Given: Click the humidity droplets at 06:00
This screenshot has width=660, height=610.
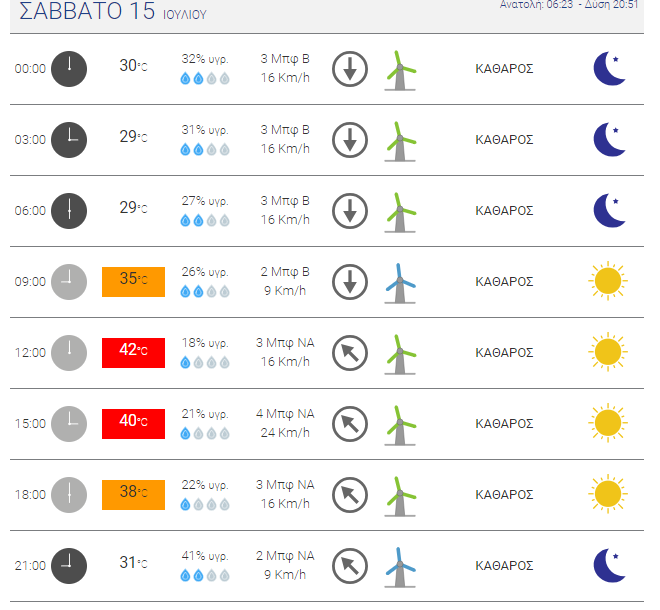Looking at the screenshot, I should point(205,220).
